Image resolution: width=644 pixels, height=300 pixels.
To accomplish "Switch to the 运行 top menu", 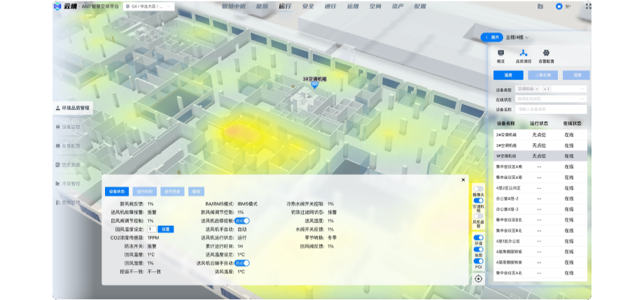I will 284,6.
